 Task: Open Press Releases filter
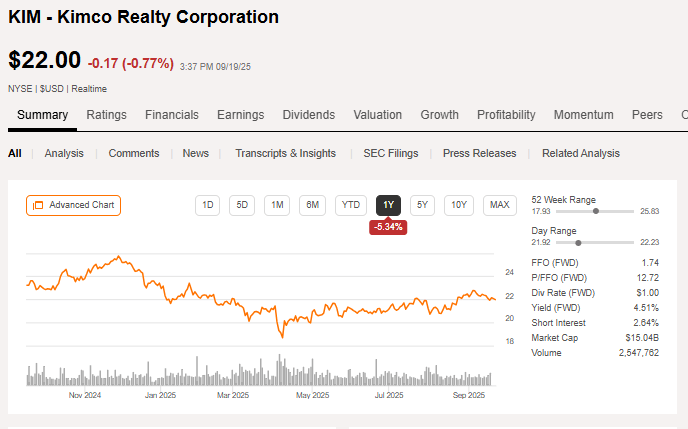click(x=480, y=153)
